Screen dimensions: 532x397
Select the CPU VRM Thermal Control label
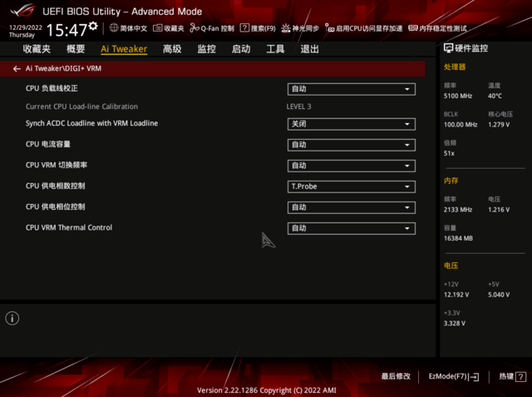click(69, 227)
